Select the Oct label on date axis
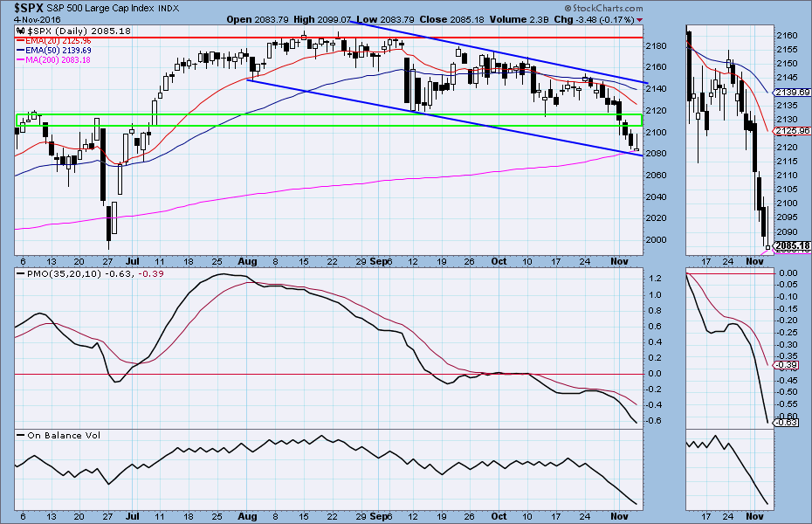The image size is (812, 524). pos(499,260)
